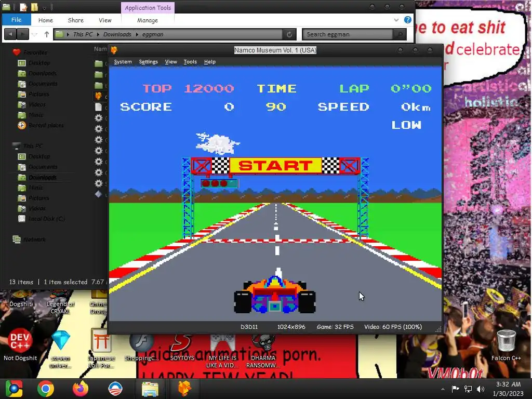Image resolution: width=532 pixels, height=399 pixels.
Task: Open the Settings menu in emulator
Action: tap(148, 62)
